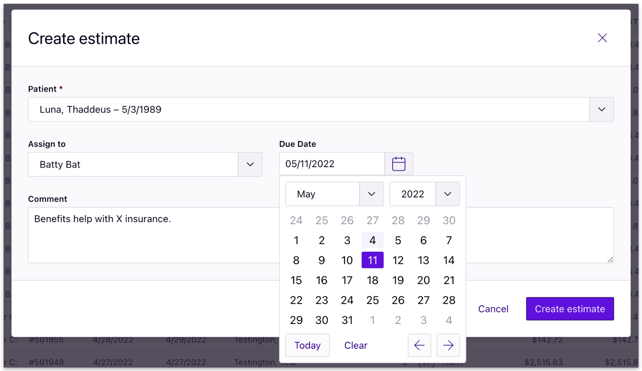Select May 2 in the calendar
Viewport: 642px width, 371px height.
pyautogui.click(x=321, y=240)
